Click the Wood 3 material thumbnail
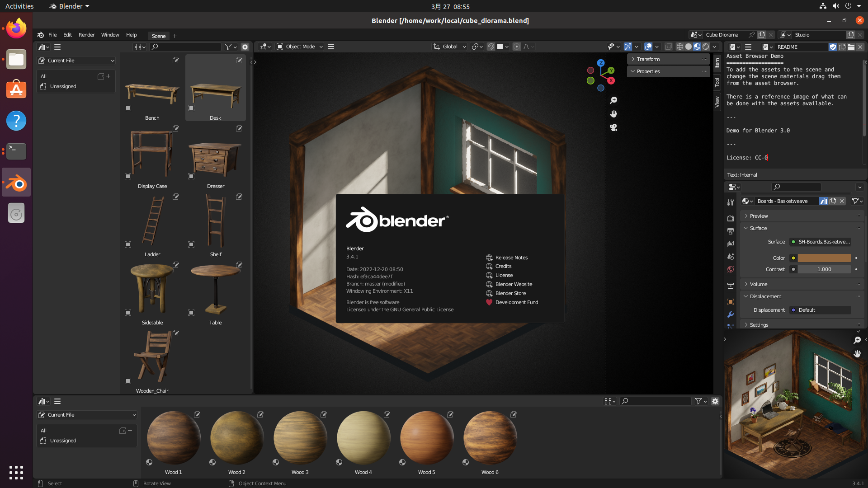 click(299, 439)
